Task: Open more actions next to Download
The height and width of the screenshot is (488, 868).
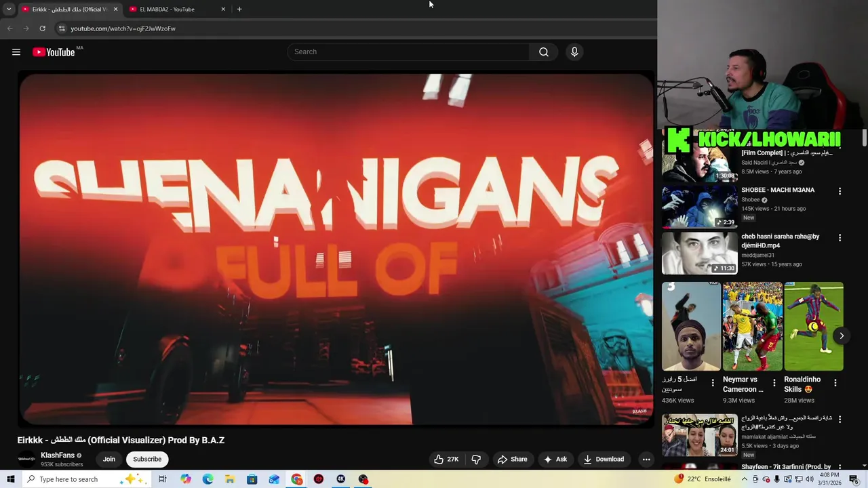Action: [x=646, y=460]
